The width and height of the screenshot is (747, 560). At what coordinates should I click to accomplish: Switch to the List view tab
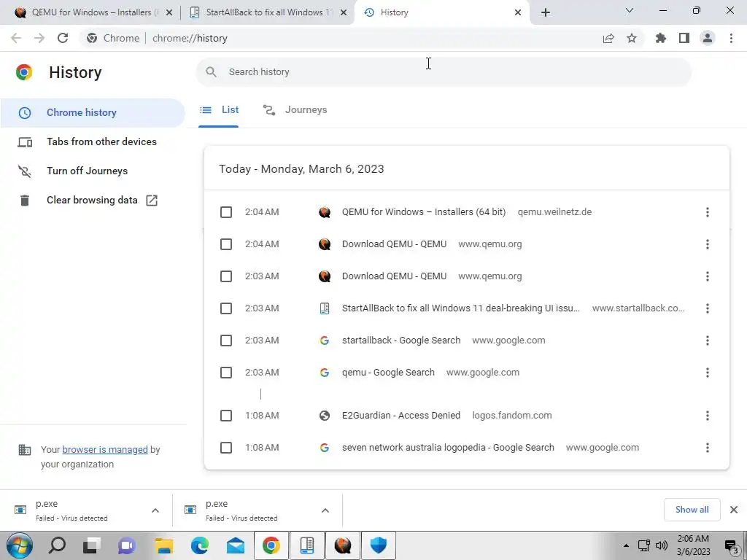219,110
